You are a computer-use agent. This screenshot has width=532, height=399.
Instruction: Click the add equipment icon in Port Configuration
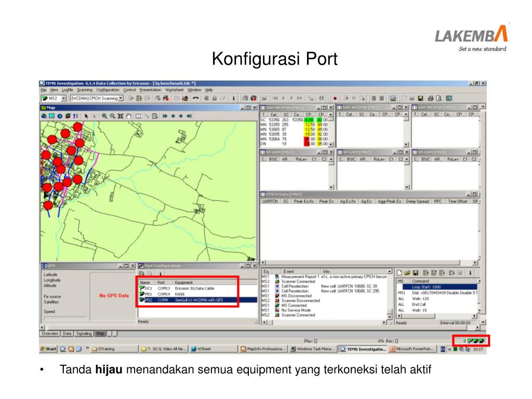click(x=141, y=273)
